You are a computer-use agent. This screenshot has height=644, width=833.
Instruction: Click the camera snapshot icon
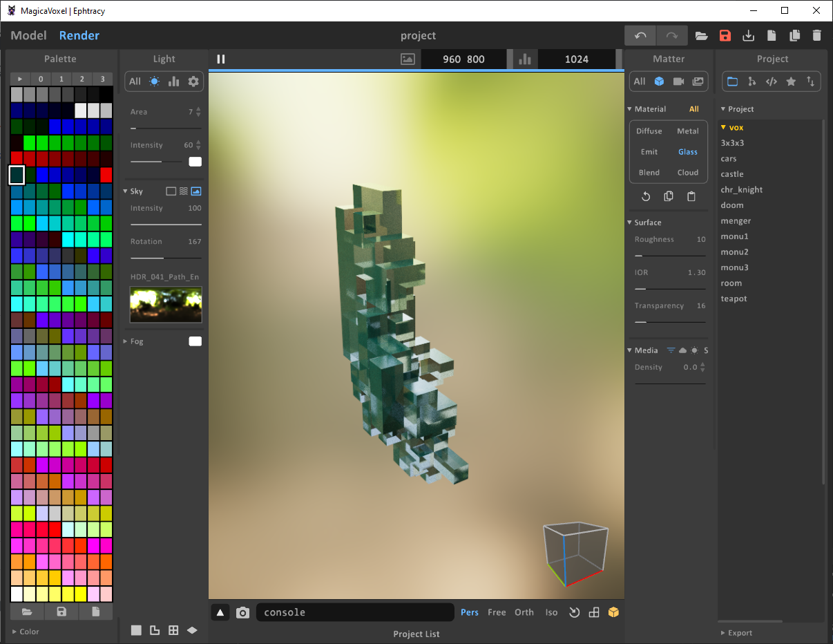(242, 612)
